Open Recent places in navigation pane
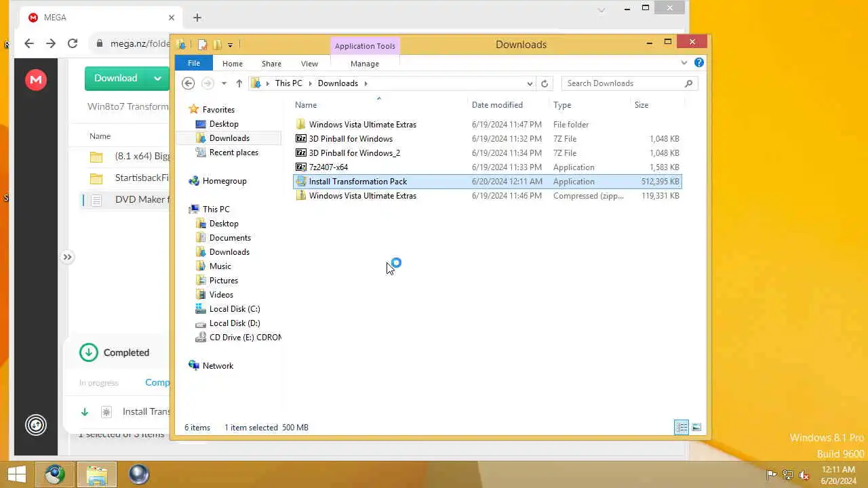Screen dimensions: 868x488 pos(226,152)
